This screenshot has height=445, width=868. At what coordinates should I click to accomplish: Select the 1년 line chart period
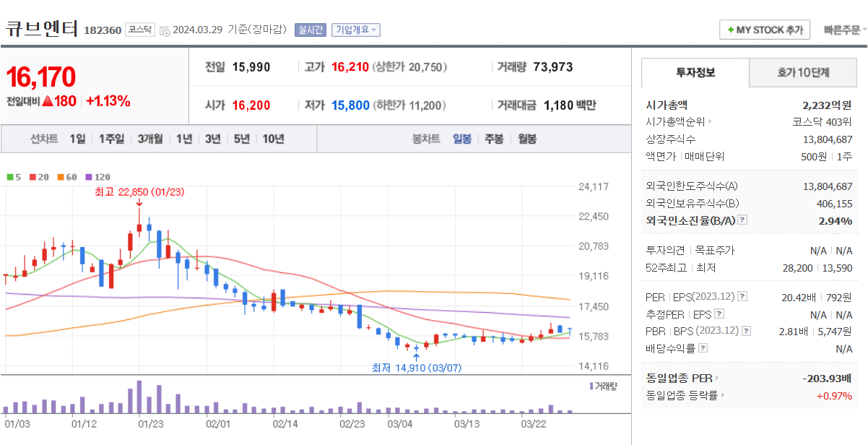(184, 139)
